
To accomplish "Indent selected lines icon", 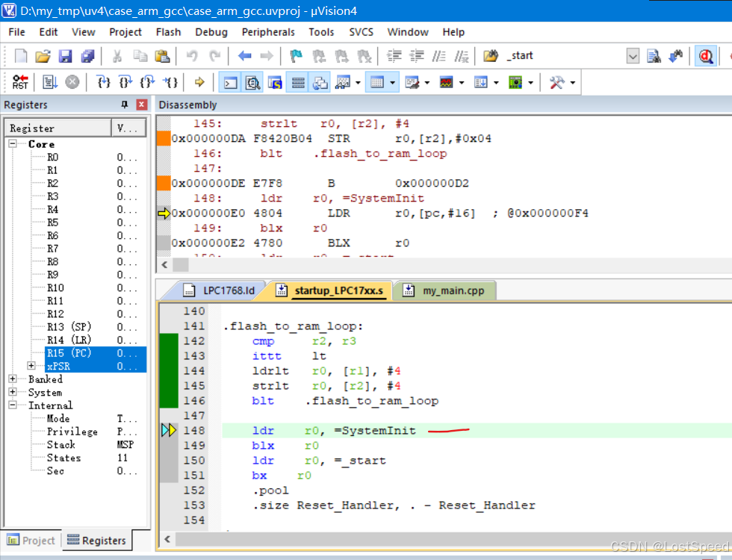I will coord(394,56).
